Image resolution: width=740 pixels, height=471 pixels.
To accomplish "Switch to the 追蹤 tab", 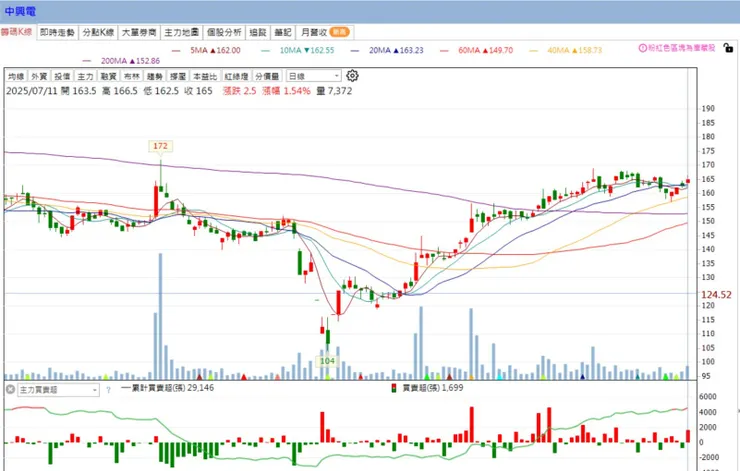I will (x=258, y=32).
